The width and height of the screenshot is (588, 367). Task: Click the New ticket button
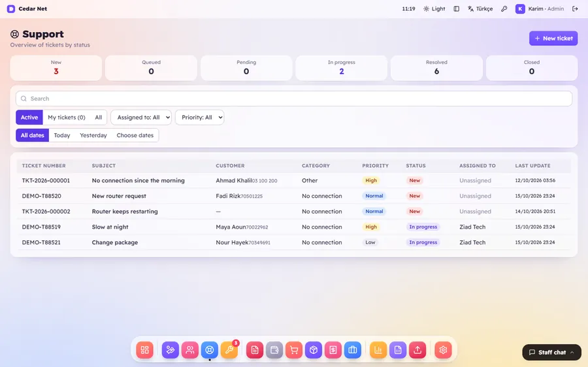click(x=553, y=39)
